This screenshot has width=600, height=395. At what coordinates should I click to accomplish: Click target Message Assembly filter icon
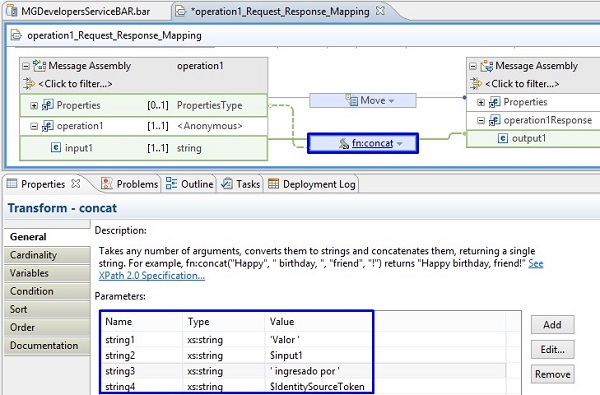[476, 83]
